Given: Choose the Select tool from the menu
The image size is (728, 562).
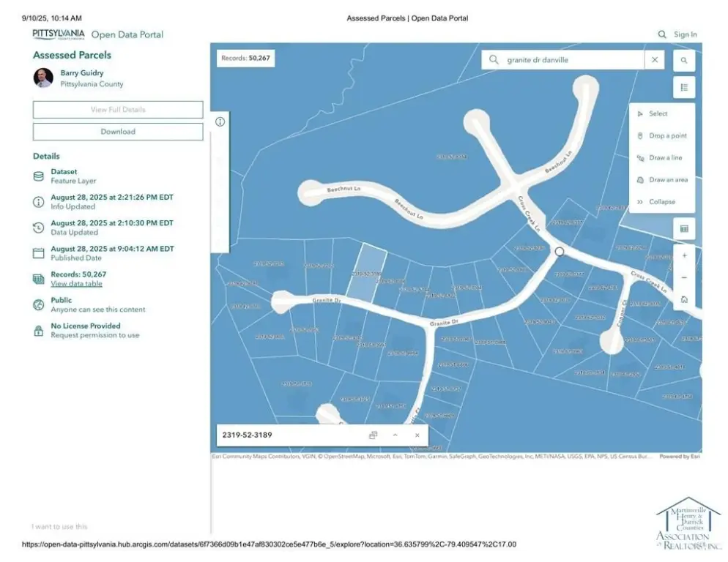Looking at the screenshot, I should pos(658,113).
